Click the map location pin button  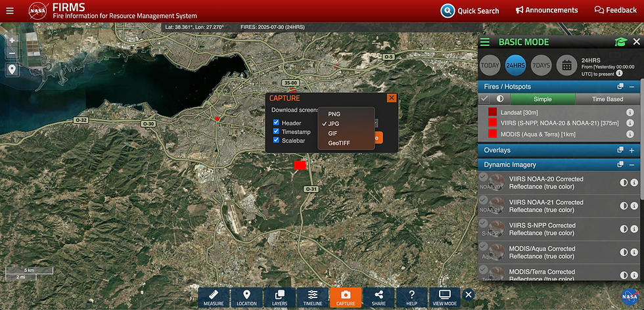click(x=12, y=70)
